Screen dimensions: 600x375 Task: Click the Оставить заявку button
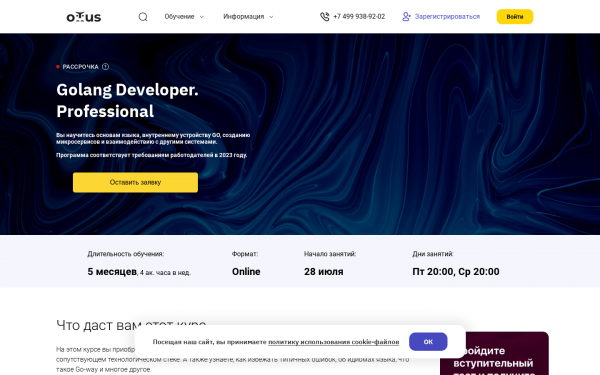coord(135,183)
